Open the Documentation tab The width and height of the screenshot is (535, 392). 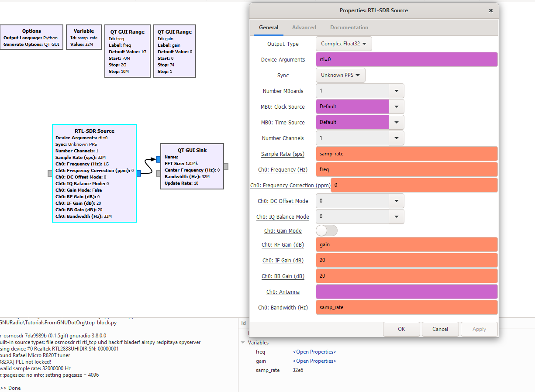point(349,28)
